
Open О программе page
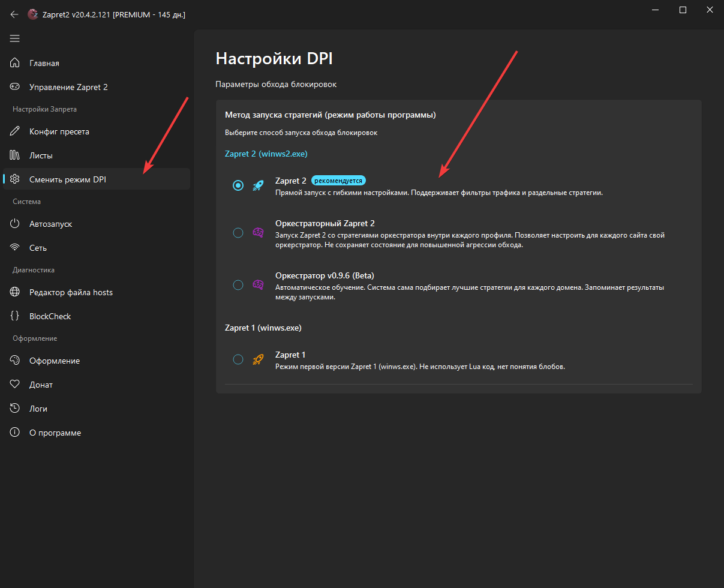click(97, 433)
